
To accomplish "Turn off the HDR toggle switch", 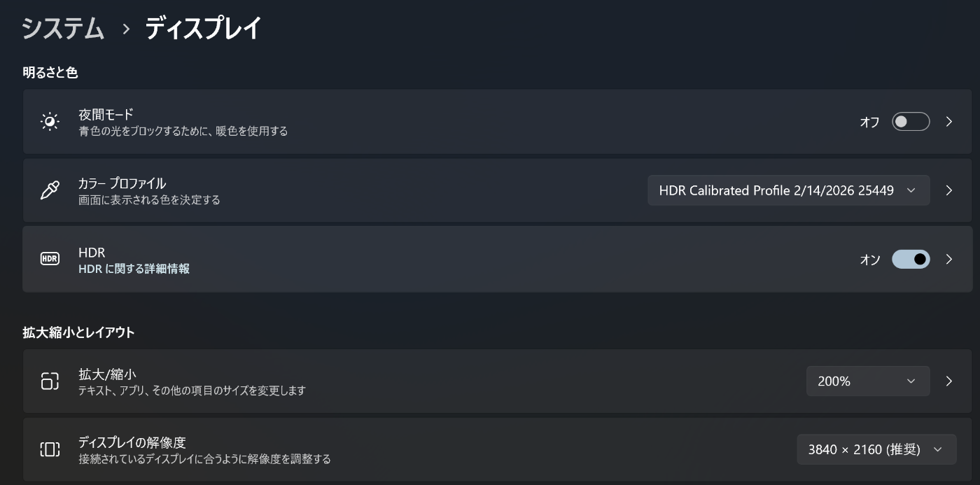I will 910,259.
